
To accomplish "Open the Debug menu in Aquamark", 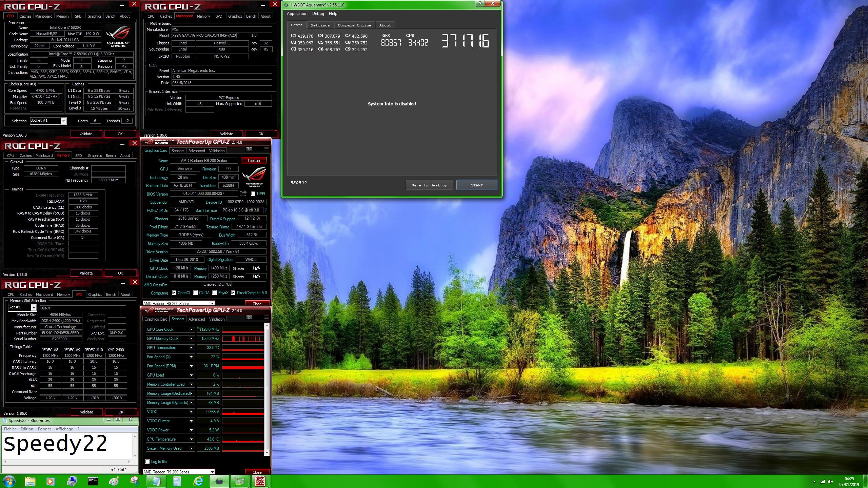I will (x=318, y=14).
